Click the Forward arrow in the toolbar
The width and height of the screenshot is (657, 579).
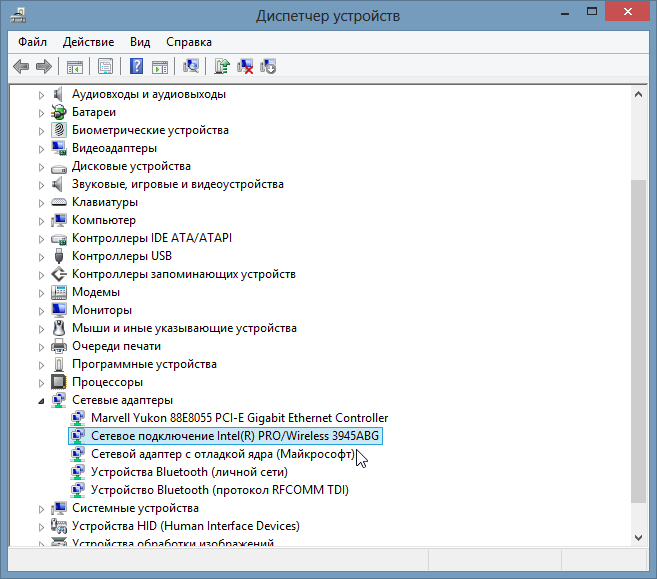coord(43,66)
